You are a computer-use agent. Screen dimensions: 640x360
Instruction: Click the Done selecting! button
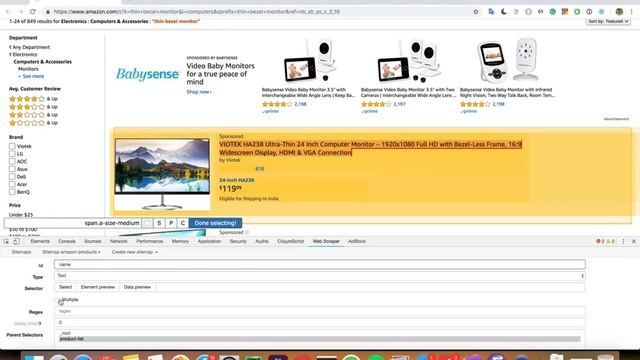pos(215,223)
